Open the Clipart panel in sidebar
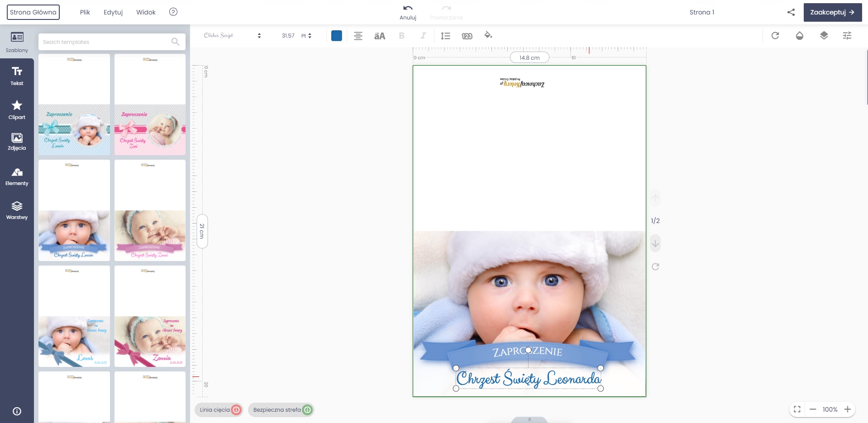Image resolution: width=868 pixels, height=423 pixels. pyautogui.click(x=17, y=110)
